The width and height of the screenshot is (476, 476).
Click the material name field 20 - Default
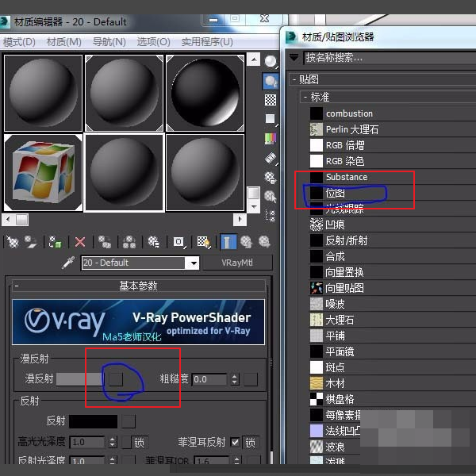coord(133,263)
